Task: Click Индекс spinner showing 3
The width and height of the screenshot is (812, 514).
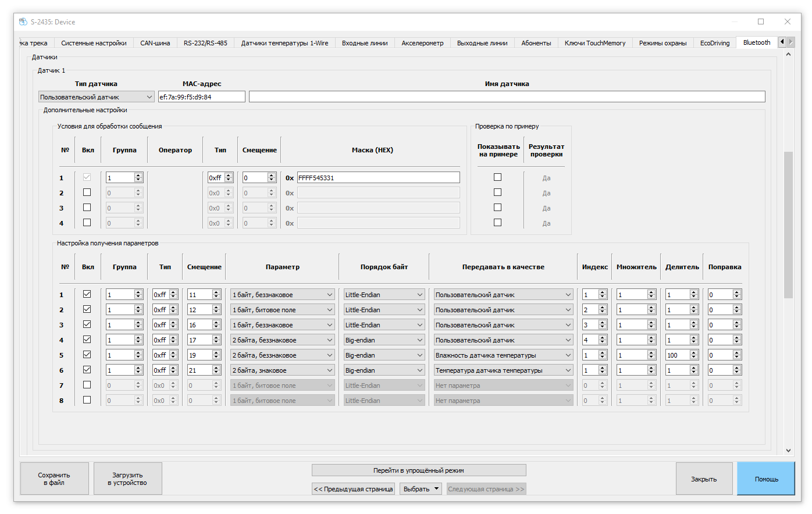Action: point(595,325)
